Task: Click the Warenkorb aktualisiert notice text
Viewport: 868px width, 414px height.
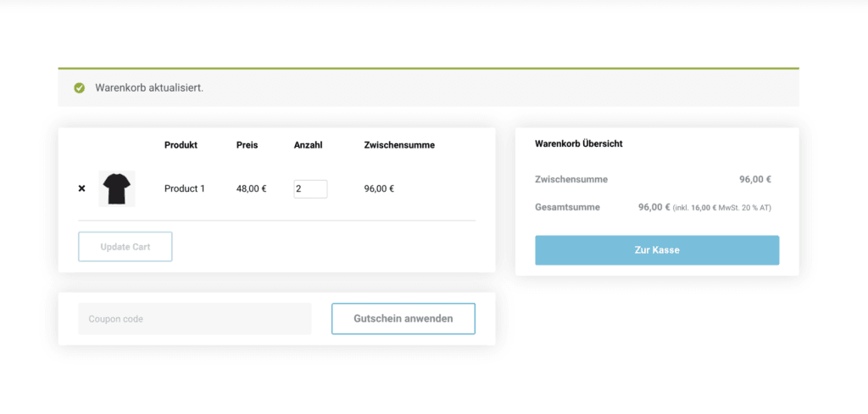Action: (x=149, y=87)
